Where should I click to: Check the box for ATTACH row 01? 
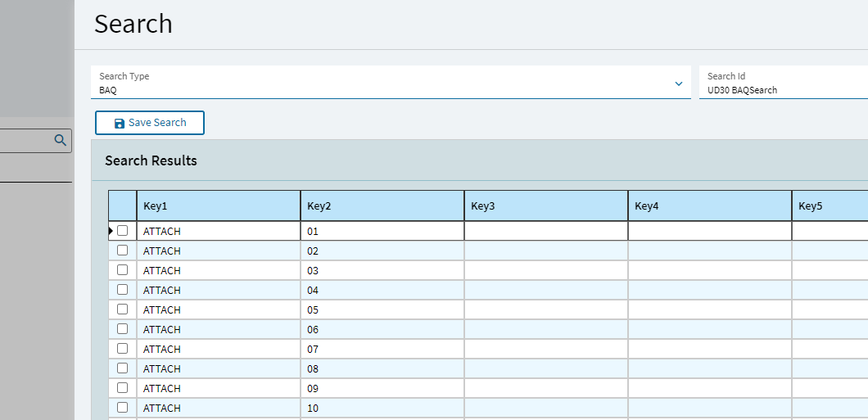[122, 231]
